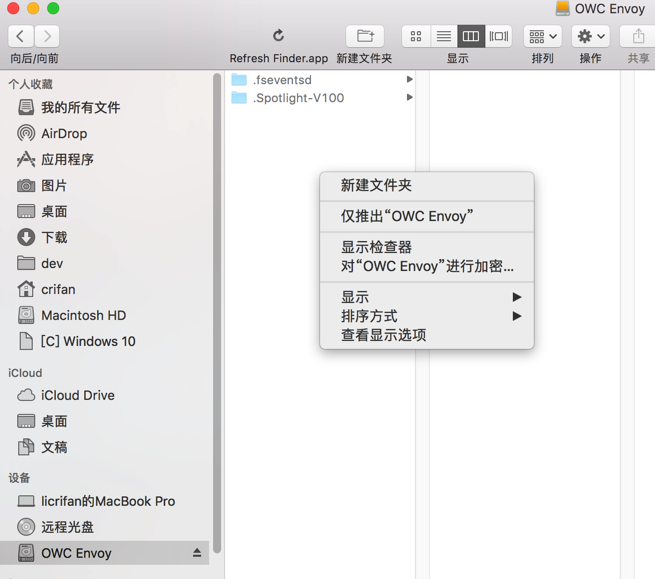Open the dev folder in sidebar
This screenshot has height=579, width=655.
104,263
